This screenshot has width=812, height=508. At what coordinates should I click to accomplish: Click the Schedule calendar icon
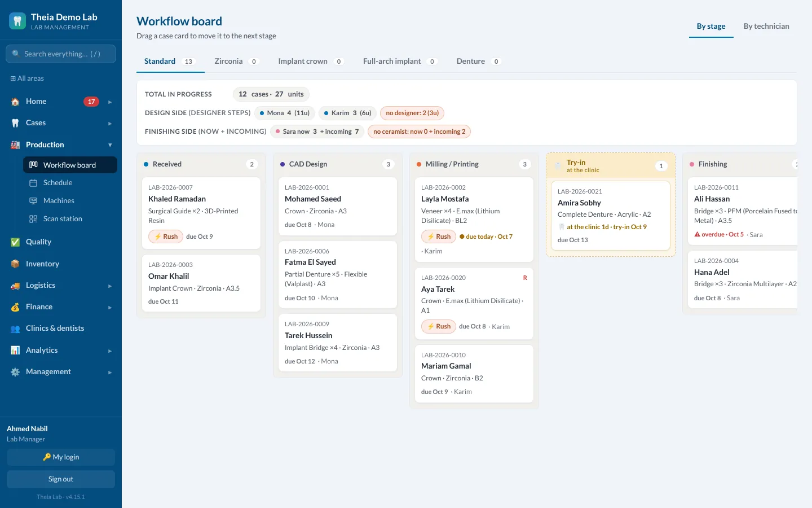tap(33, 183)
